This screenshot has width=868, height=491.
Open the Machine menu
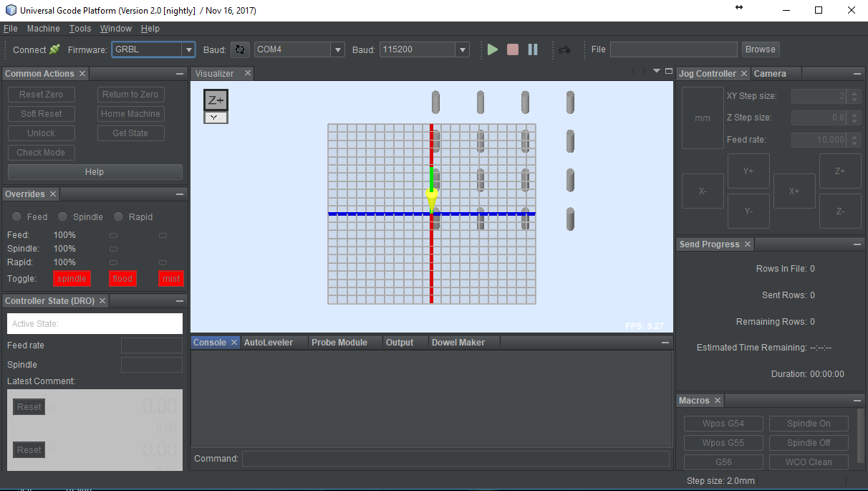[x=44, y=29]
